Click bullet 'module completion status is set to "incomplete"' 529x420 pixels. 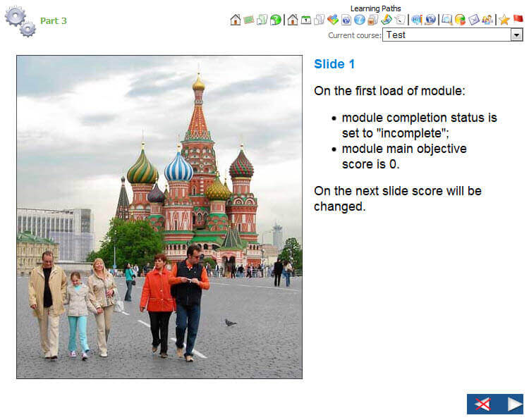tap(420, 125)
